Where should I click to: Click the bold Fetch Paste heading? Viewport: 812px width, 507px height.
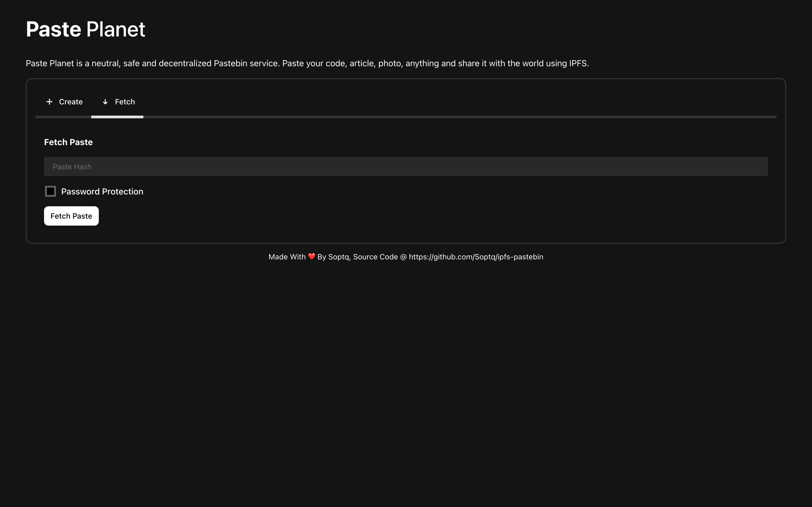click(68, 142)
